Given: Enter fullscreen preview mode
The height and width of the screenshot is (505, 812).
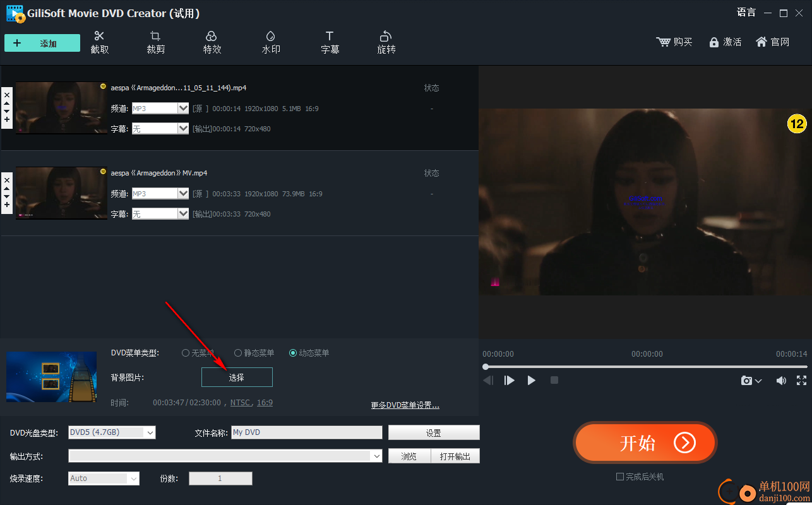Looking at the screenshot, I should pyautogui.click(x=801, y=380).
